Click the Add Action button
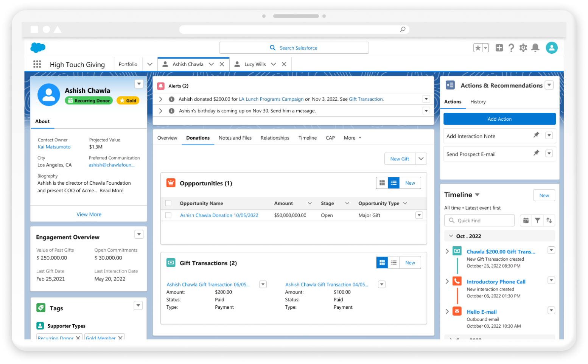The image size is (588, 364). coord(499,119)
